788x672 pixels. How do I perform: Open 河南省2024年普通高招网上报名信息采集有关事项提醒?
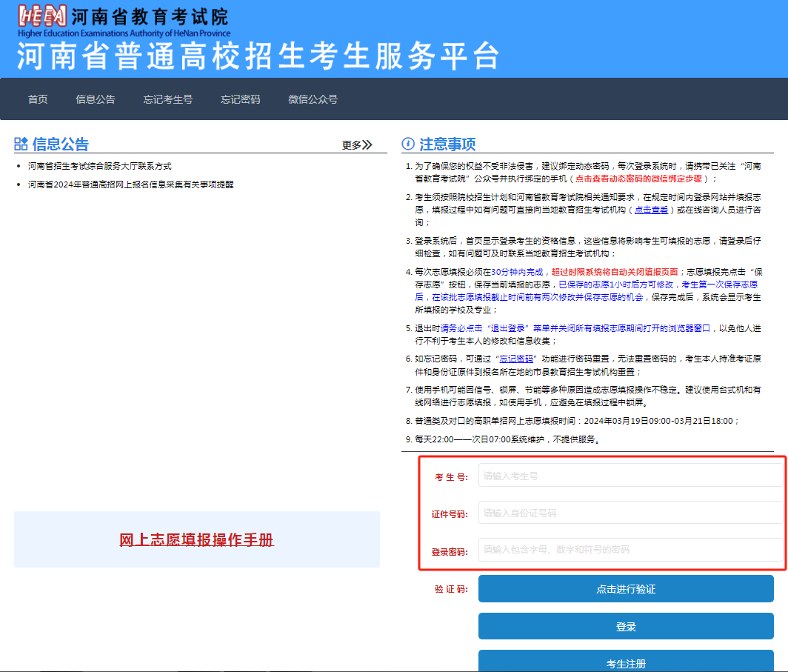point(129,183)
